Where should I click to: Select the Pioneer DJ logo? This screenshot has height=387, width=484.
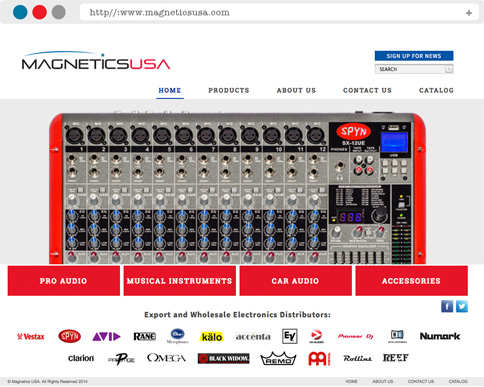(356, 336)
